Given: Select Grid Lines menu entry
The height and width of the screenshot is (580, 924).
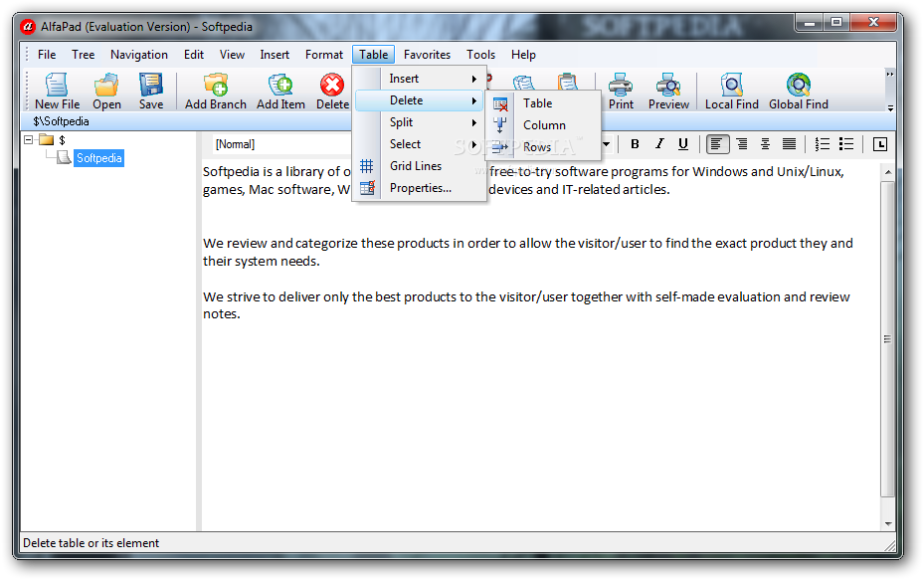Looking at the screenshot, I should point(420,165).
